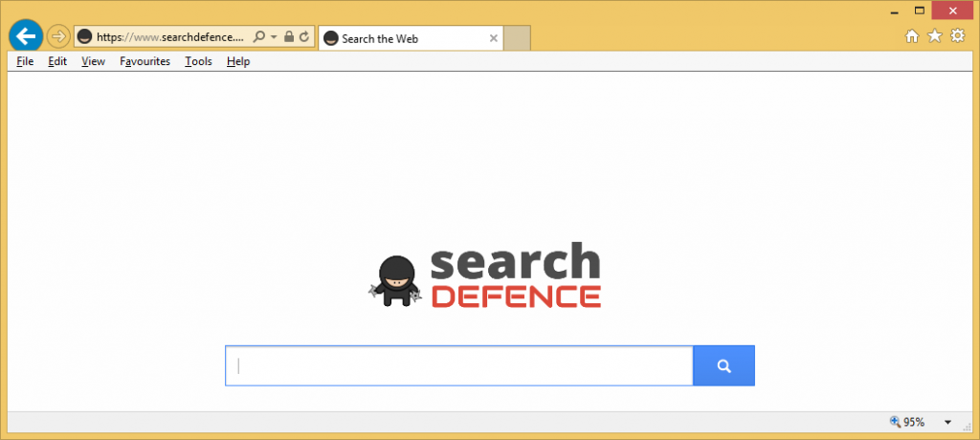Minimize the browser window
The height and width of the screenshot is (440, 980).
tap(894, 11)
